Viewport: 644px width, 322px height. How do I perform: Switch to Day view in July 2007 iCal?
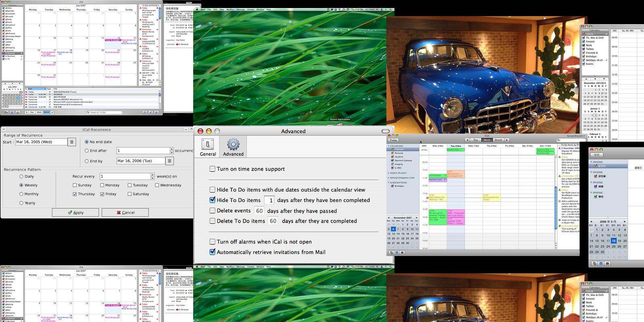(32, 112)
